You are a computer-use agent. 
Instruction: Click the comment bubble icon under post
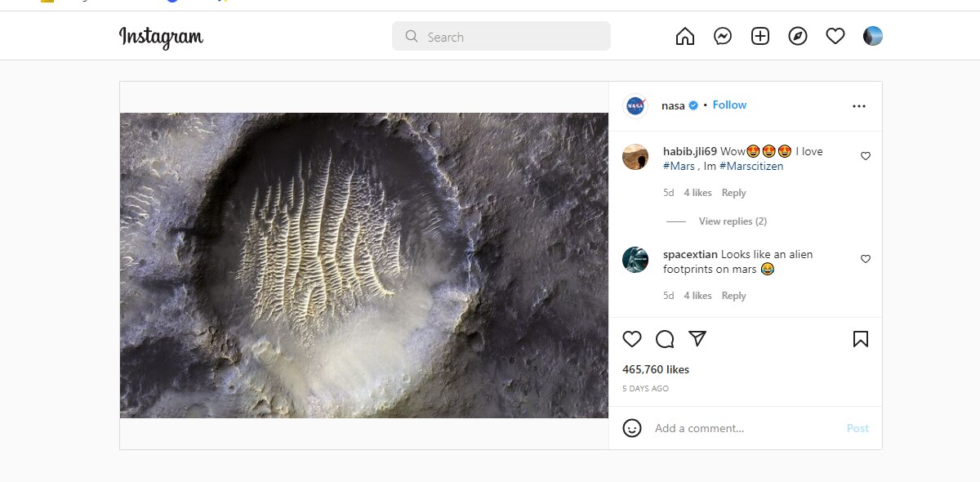tap(665, 339)
